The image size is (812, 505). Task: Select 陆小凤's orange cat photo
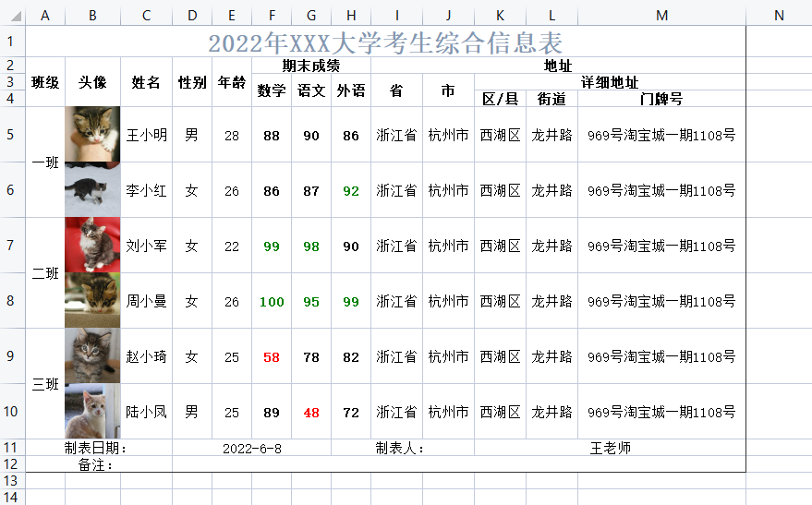92,411
